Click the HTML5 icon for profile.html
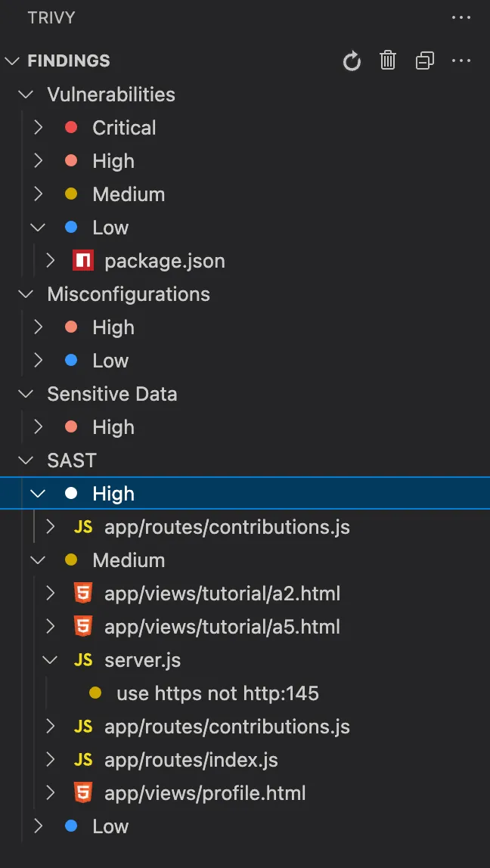The height and width of the screenshot is (868, 490). point(83,793)
